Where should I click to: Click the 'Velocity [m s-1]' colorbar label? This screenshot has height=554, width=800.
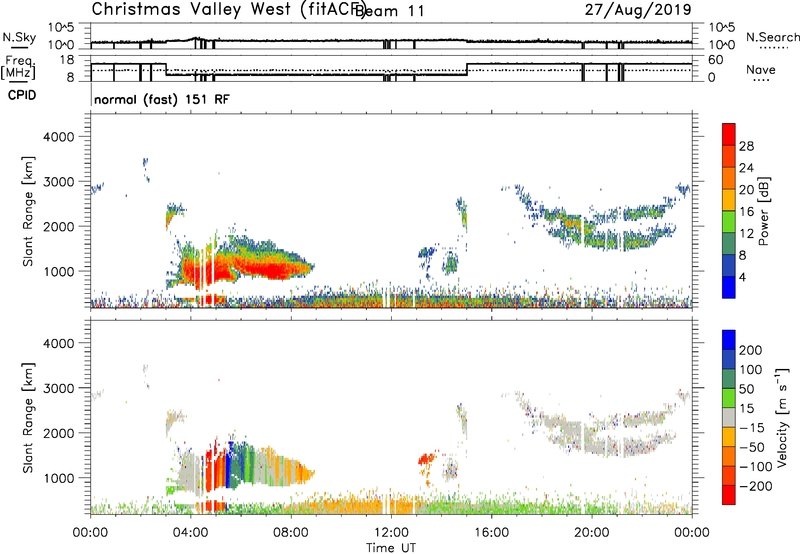click(x=782, y=417)
